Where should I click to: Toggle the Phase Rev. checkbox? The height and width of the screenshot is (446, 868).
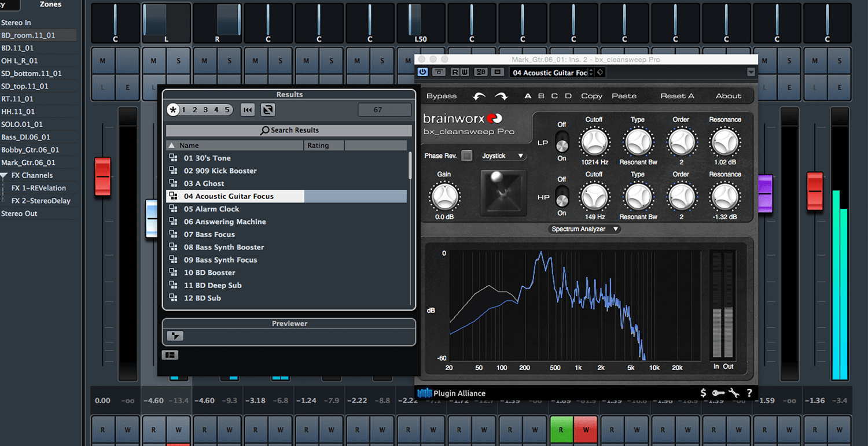(467, 156)
